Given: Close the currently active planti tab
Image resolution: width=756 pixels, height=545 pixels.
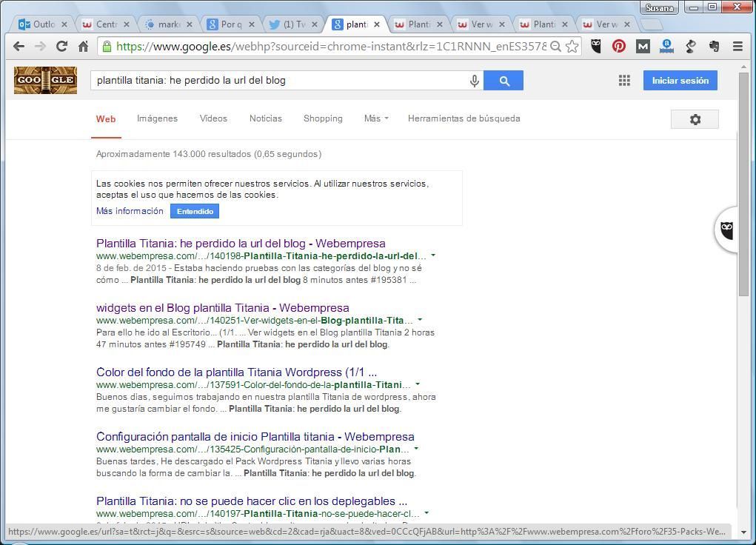Looking at the screenshot, I should pos(377,24).
